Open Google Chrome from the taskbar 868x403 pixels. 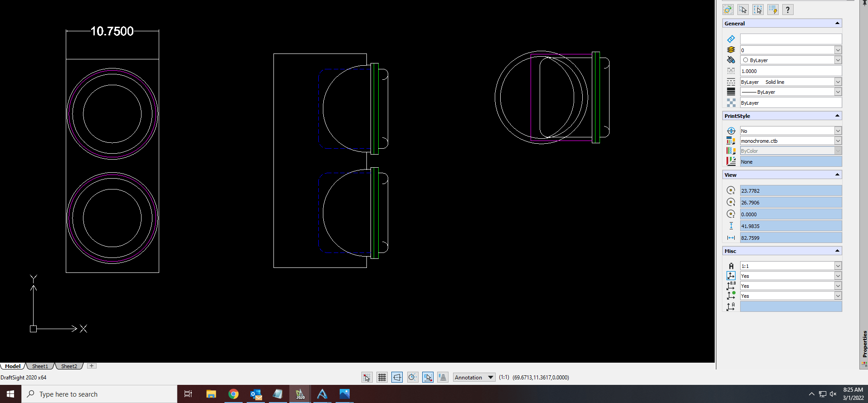click(233, 394)
